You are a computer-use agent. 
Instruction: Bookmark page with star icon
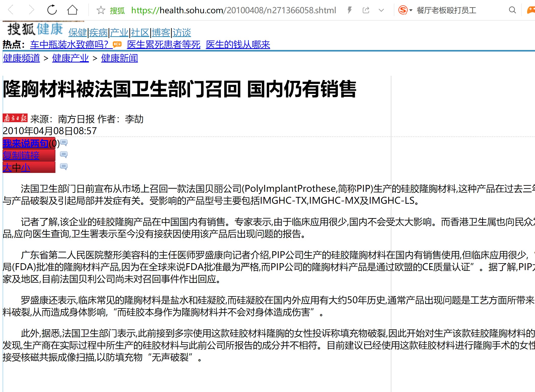[x=101, y=10]
